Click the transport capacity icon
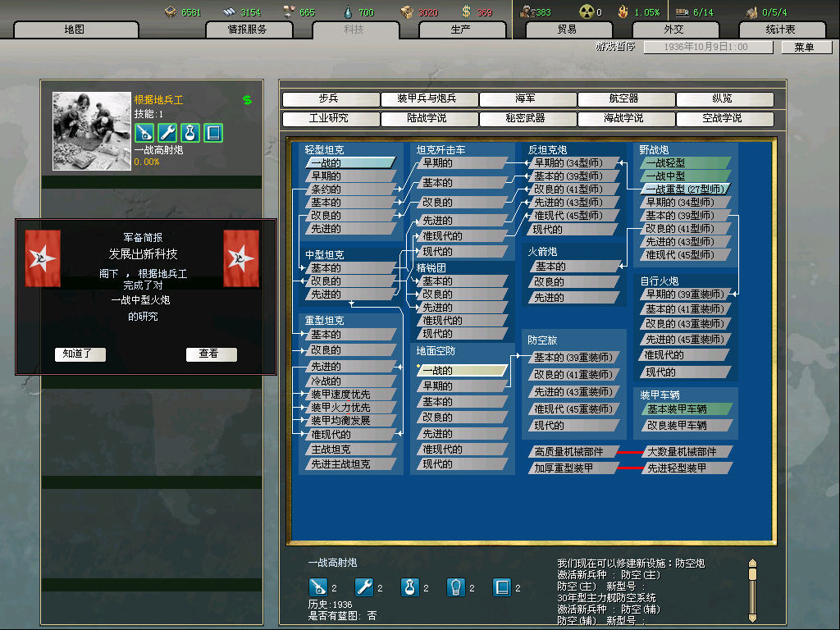This screenshot has width=840, height=630. coord(682,11)
